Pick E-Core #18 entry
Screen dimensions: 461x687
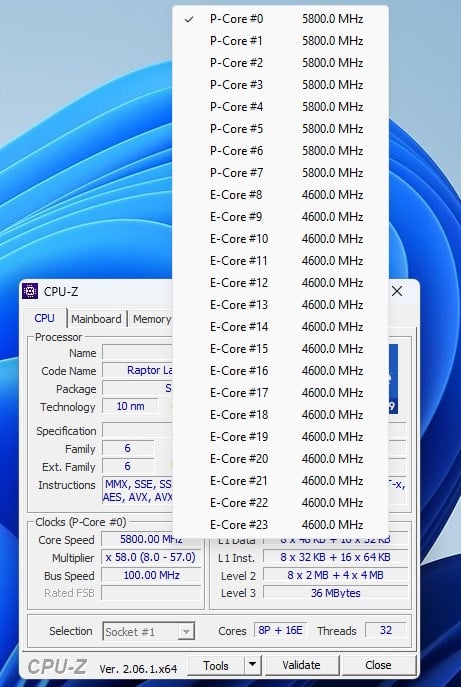(280, 414)
